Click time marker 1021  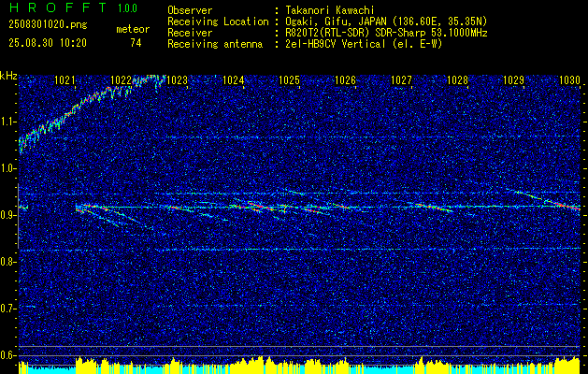65,79
